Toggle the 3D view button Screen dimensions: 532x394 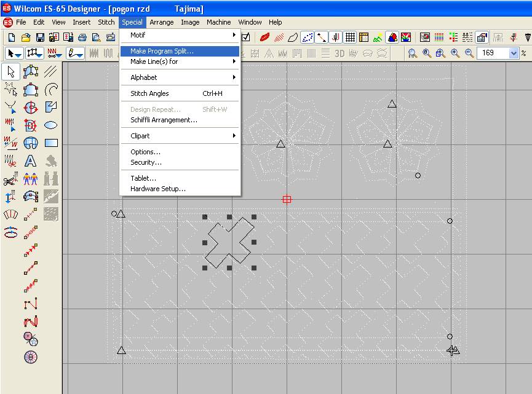(x=339, y=53)
